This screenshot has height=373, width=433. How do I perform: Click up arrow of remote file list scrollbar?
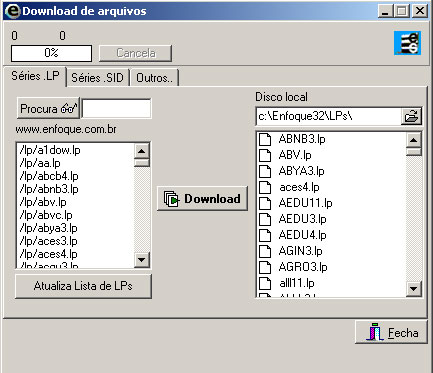click(x=142, y=151)
